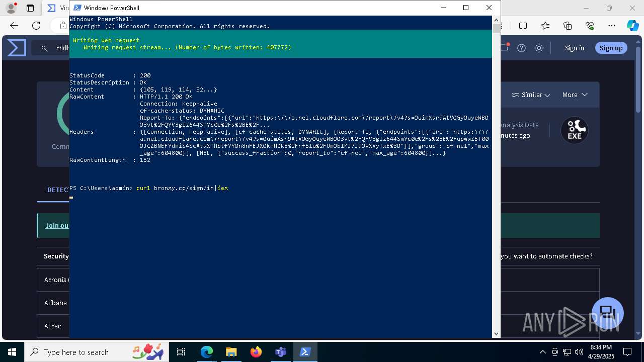Viewport: 644px width, 362px height.
Task: Click PowerShell vertical scrollbar thumb
Action: point(496,28)
